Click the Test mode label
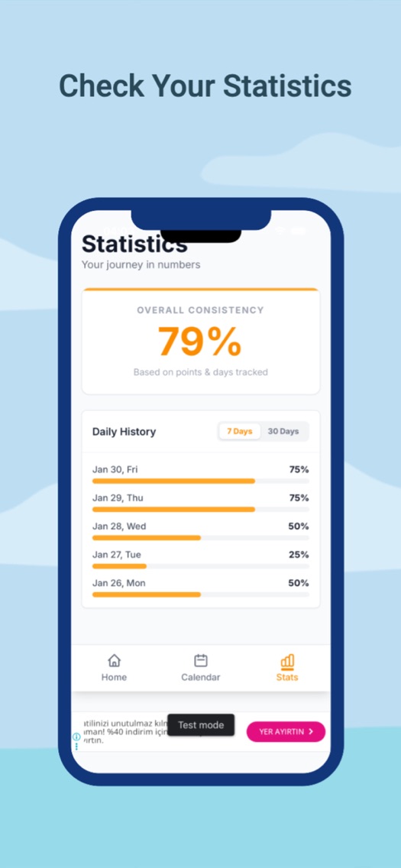401x868 pixels. click(x=201, y=724)
